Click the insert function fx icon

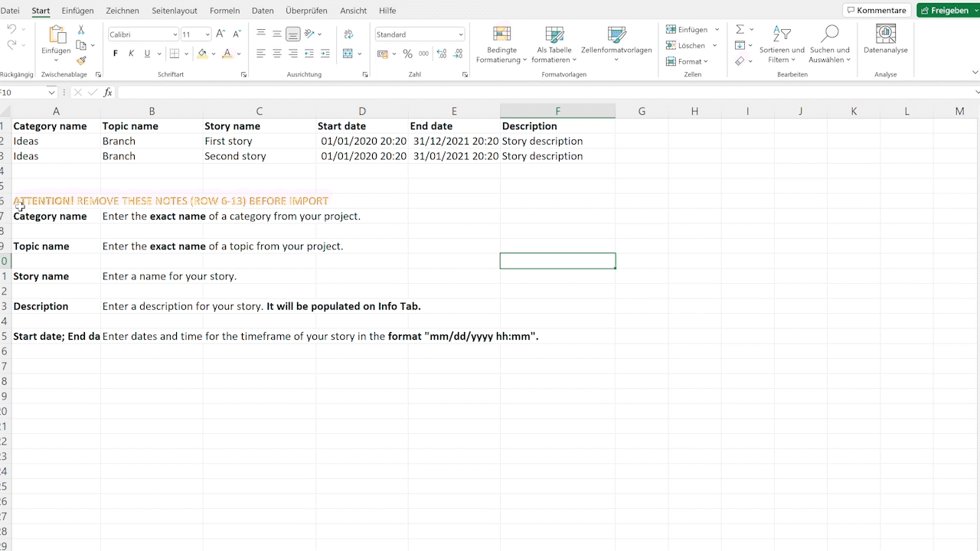(x=108, y=92)
